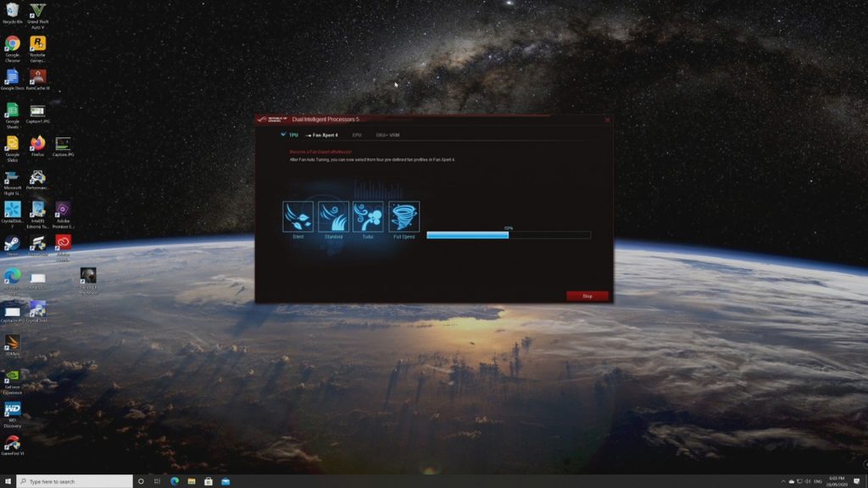Click the fan tuning progress bar
The image size is (868, 488).
pyautogui.click(x=509, y=236)
